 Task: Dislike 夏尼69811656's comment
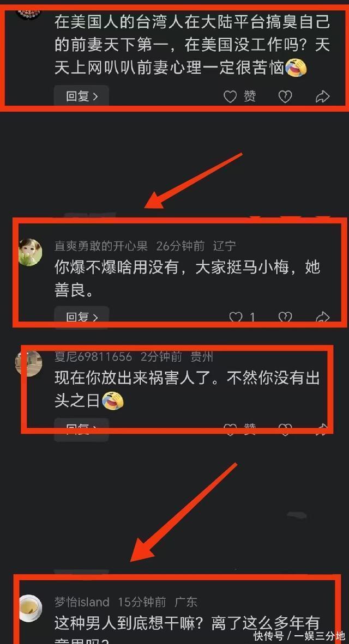(x=285, y=429)
